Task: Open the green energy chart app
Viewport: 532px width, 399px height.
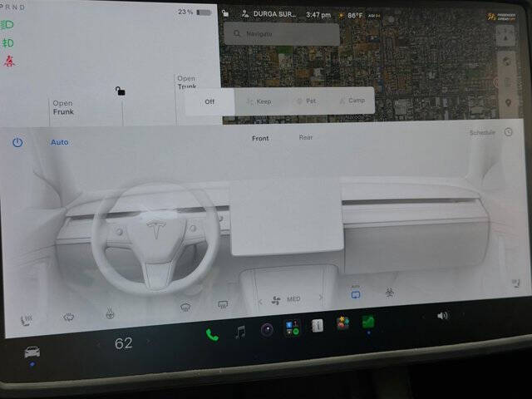Action: click(368, 322)
